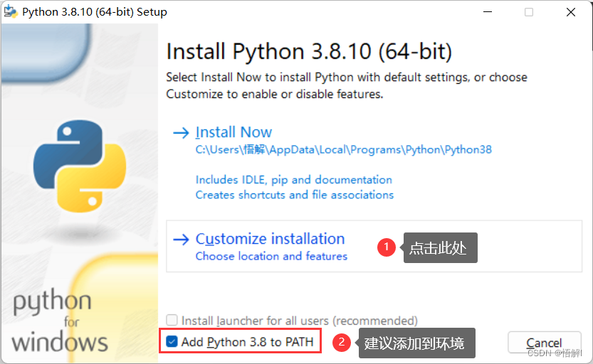593x364 pixels.
Task: Click 'Includes IDLE, pip and documentation' text
Action: click(293, 180)
